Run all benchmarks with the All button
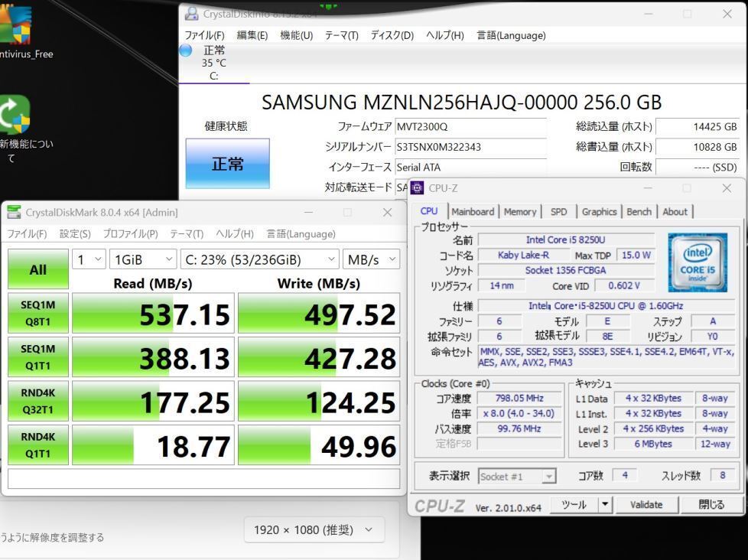 (38, 269)
